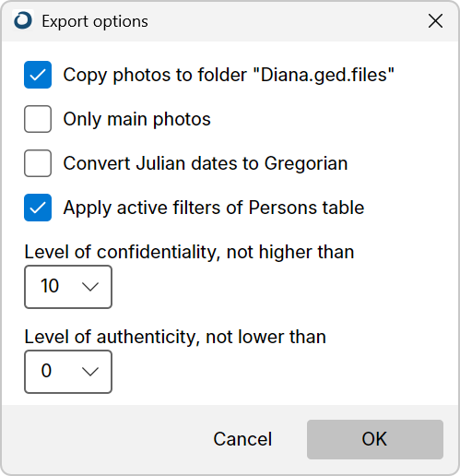
Task: Enable Only main photos checkbox
Action: coord(38,119)
